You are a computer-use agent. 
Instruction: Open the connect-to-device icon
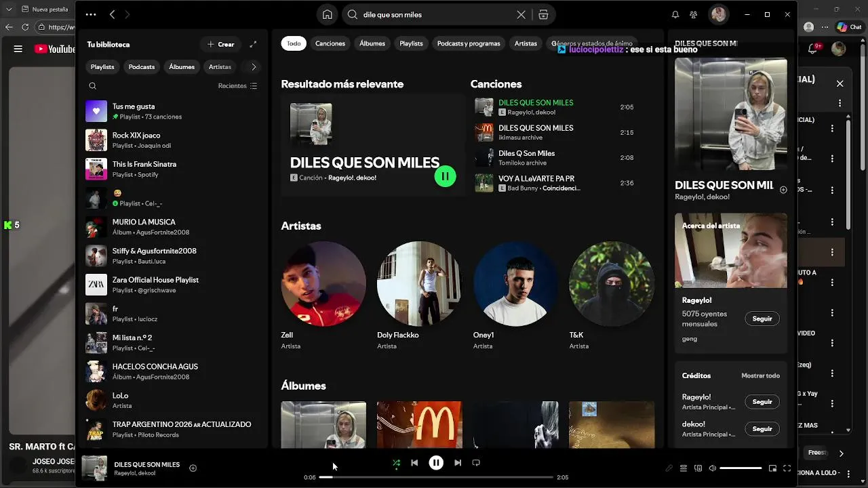coord(698,468)
